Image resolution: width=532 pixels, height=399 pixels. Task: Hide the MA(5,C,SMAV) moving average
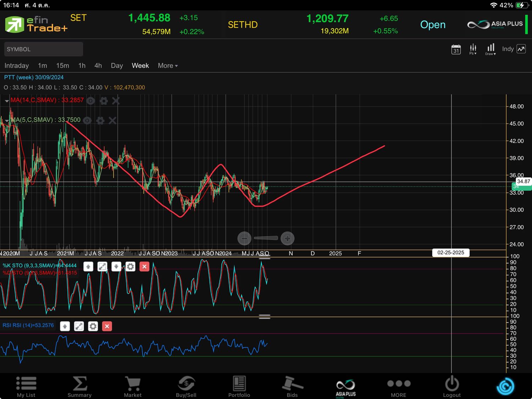click(x=87, y=121)
